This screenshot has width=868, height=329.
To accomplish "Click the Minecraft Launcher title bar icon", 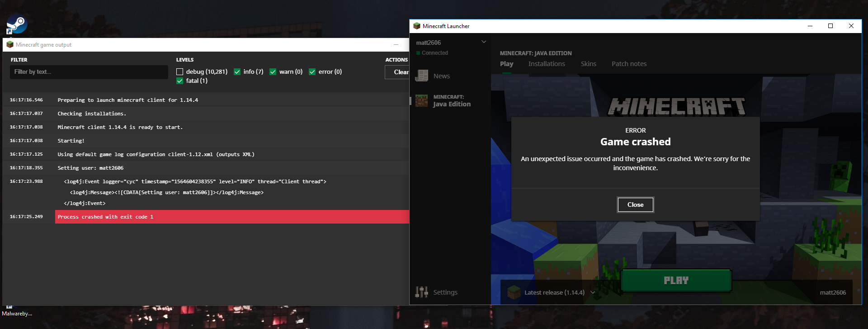I will tap(417, 26).
